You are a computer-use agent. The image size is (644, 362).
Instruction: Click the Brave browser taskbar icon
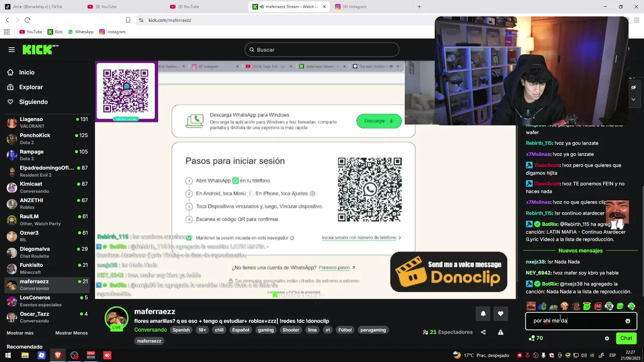tap(58, 355)
